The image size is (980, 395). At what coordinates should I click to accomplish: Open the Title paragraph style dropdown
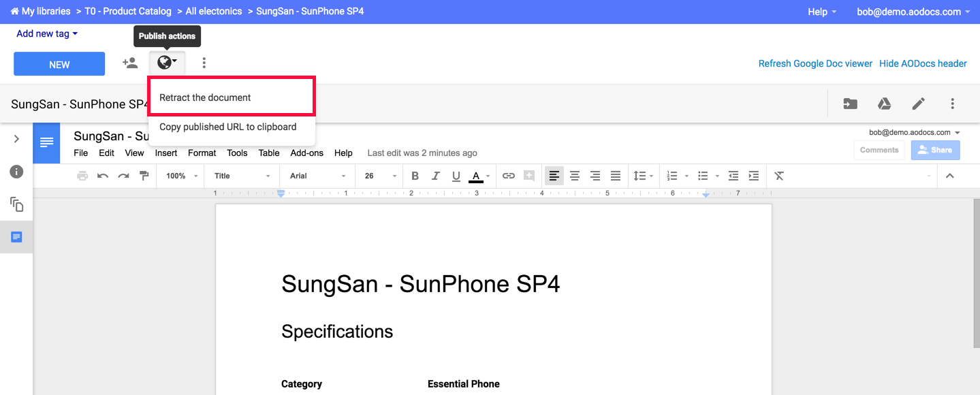coord(242,176)
